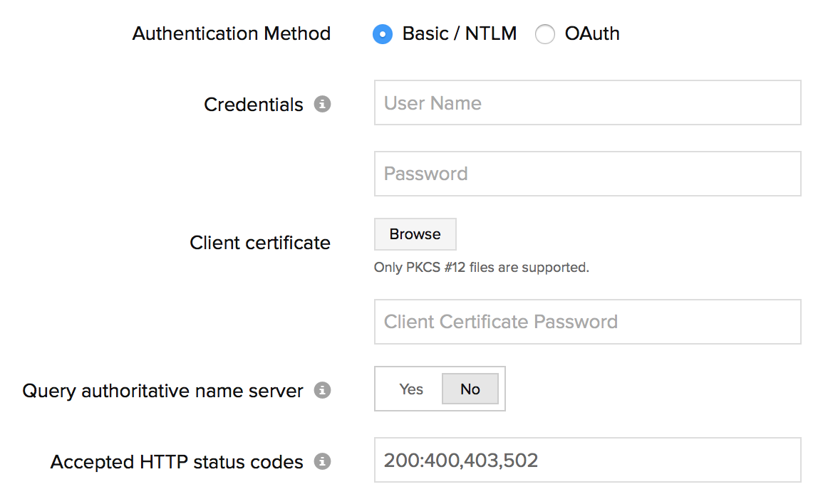This screenshot has width=818, height=504.
Task: Click the info icon next to Credentials
Action: click(x=323, y=105)
